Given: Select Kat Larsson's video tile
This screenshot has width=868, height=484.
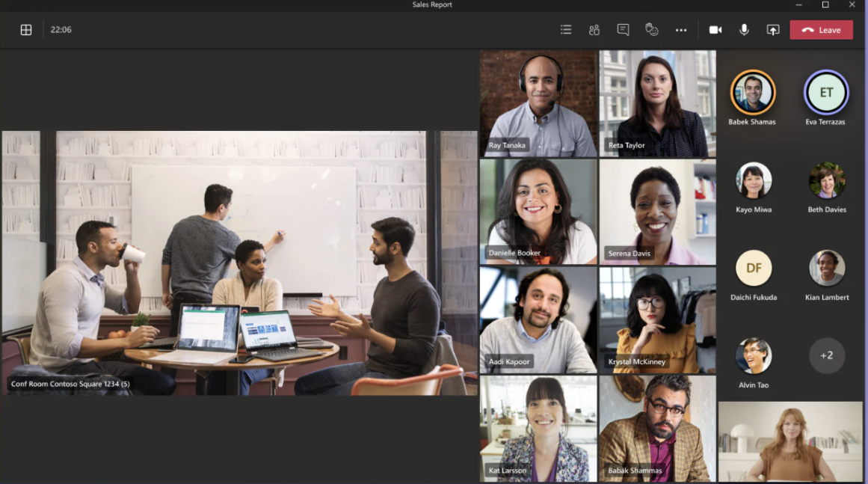Looking at the screenshot, I should click(x=538, y=428).
